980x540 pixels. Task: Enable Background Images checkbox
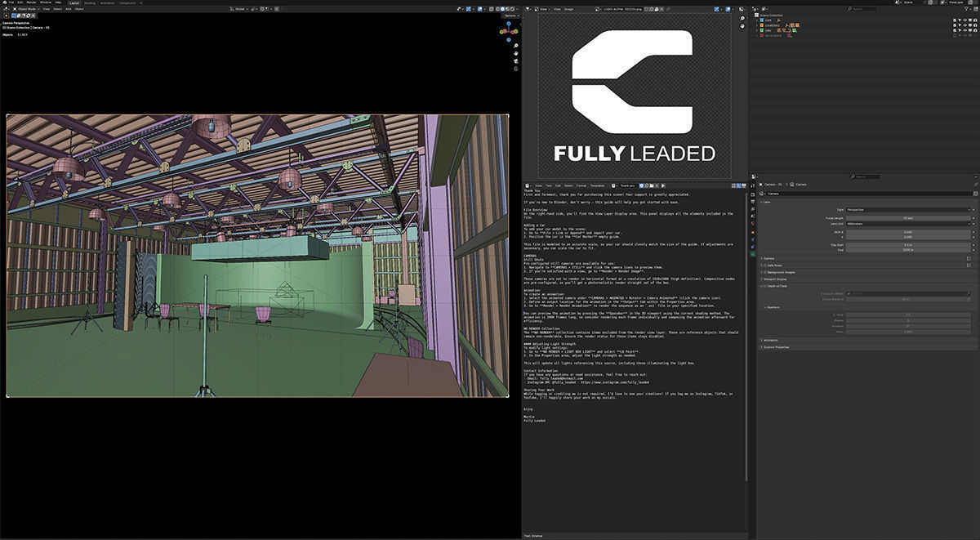[765, 272]
